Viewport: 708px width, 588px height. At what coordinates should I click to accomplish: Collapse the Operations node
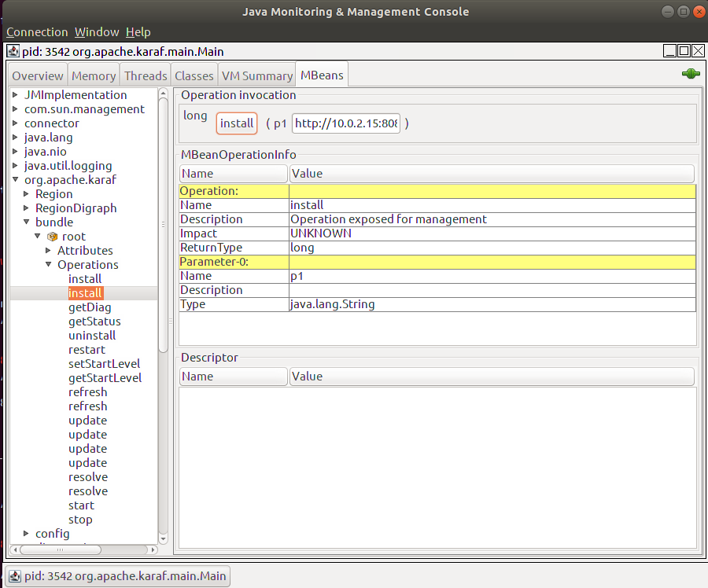[48, 264]
